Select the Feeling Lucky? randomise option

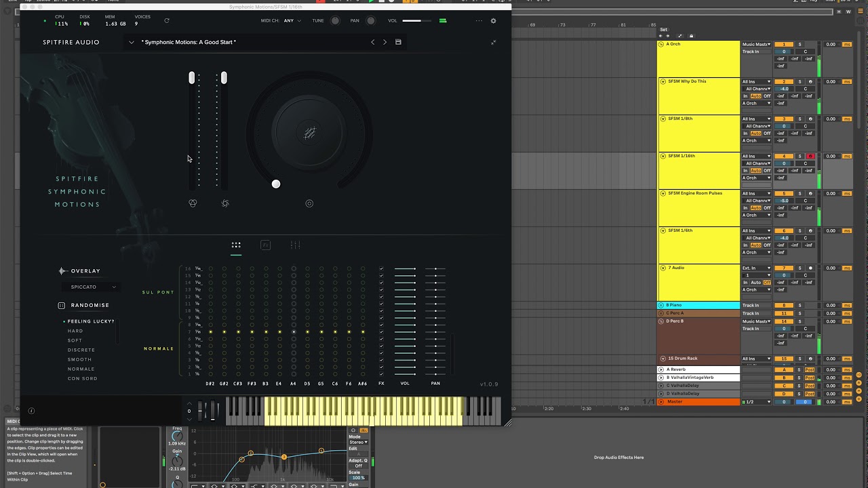pyautogui.click(x=91, y=321)
